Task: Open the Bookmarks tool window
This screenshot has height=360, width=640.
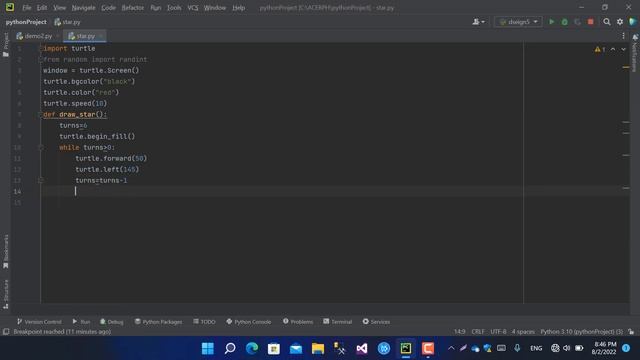Action: click(x=6, y=251)
